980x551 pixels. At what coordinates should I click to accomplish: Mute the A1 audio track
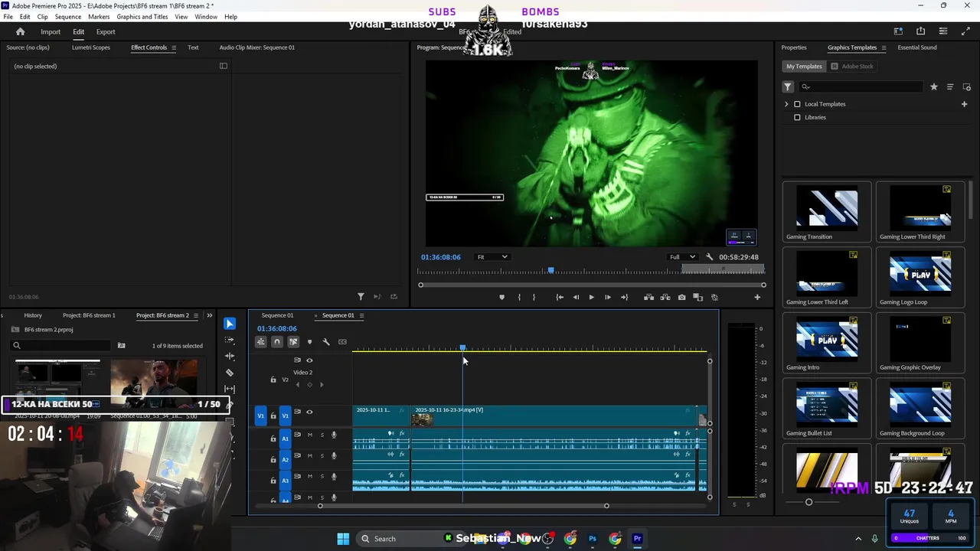pyautogui.click(x=310, y=435)
